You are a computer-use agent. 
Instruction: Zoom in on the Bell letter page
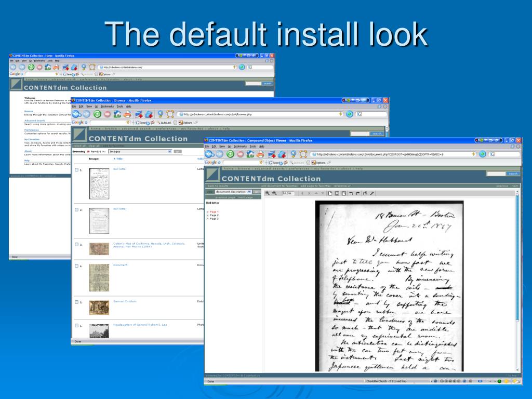coord(268,193)
